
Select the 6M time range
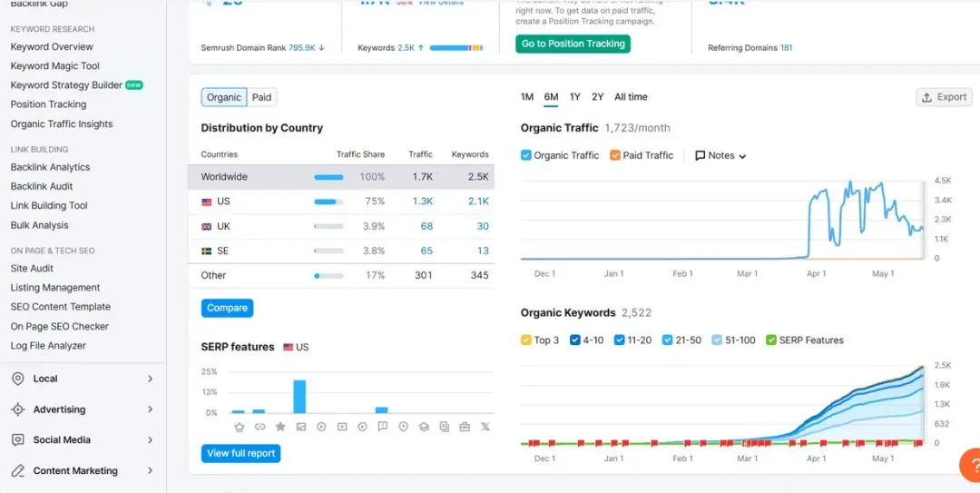point(551,97)
